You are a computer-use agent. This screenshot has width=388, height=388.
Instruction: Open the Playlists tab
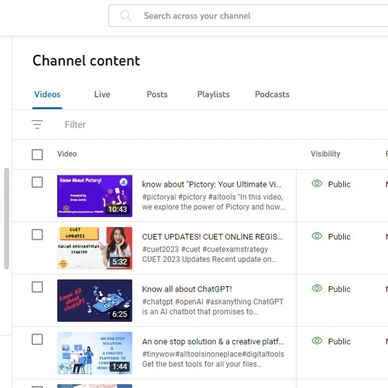click(213, 94)
